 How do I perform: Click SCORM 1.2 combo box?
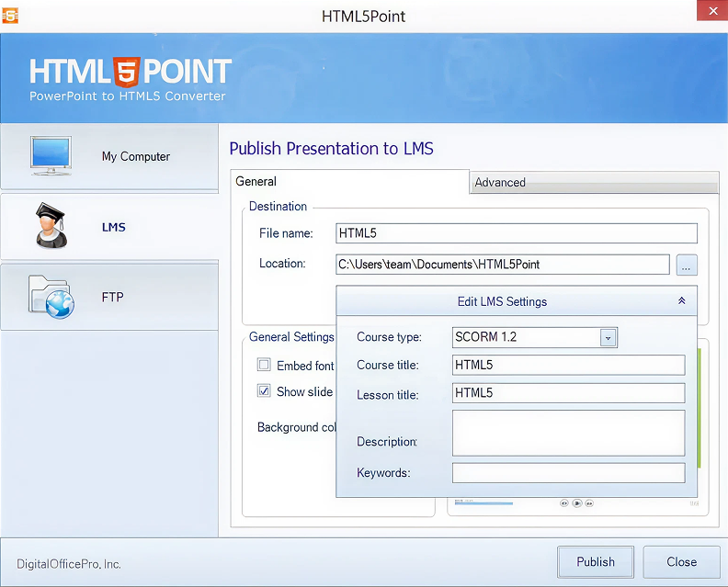coord(534,337)
